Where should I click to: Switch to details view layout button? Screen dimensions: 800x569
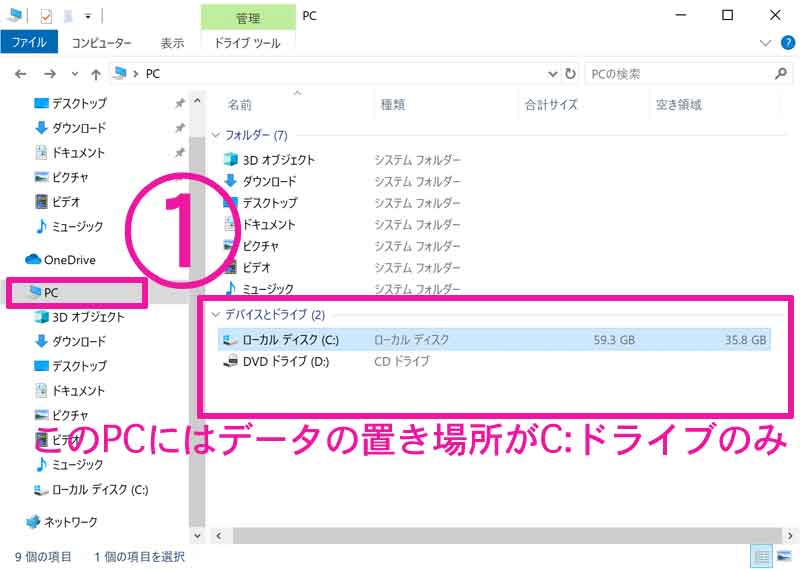tap(761, 556)
